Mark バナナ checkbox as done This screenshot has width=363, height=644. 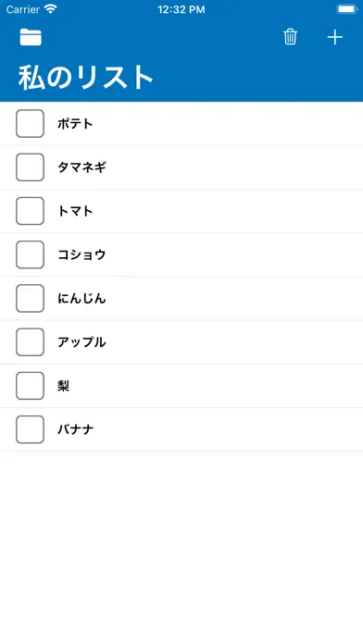click(30, 429)
